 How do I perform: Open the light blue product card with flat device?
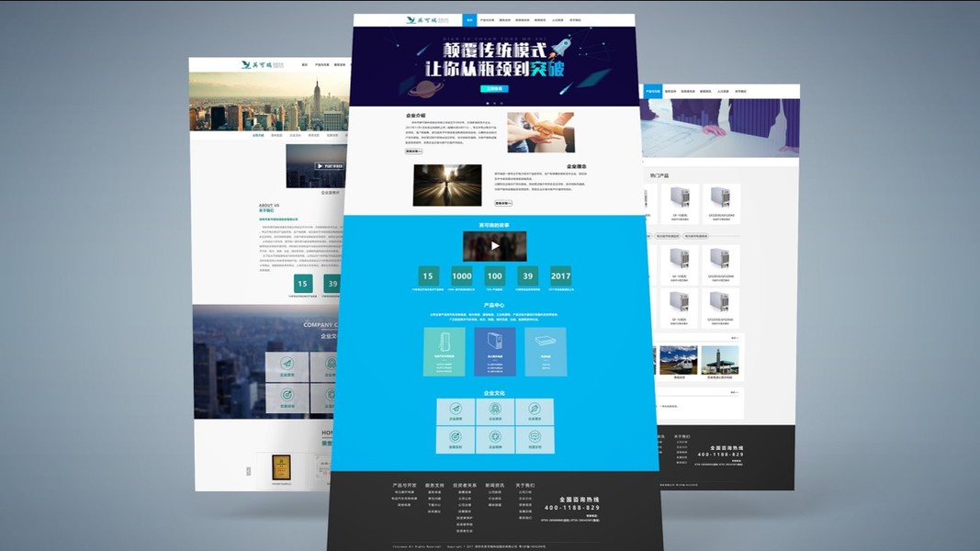pyautogui.click(x=546, y=352)
